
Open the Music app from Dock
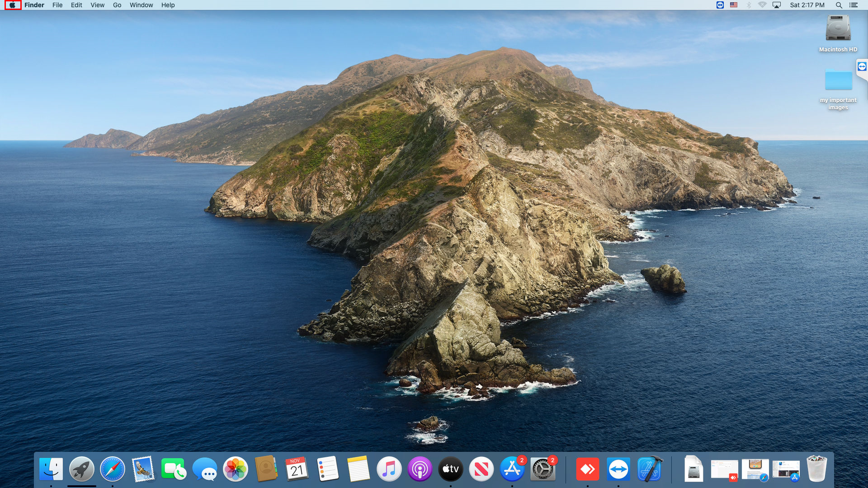389,469
